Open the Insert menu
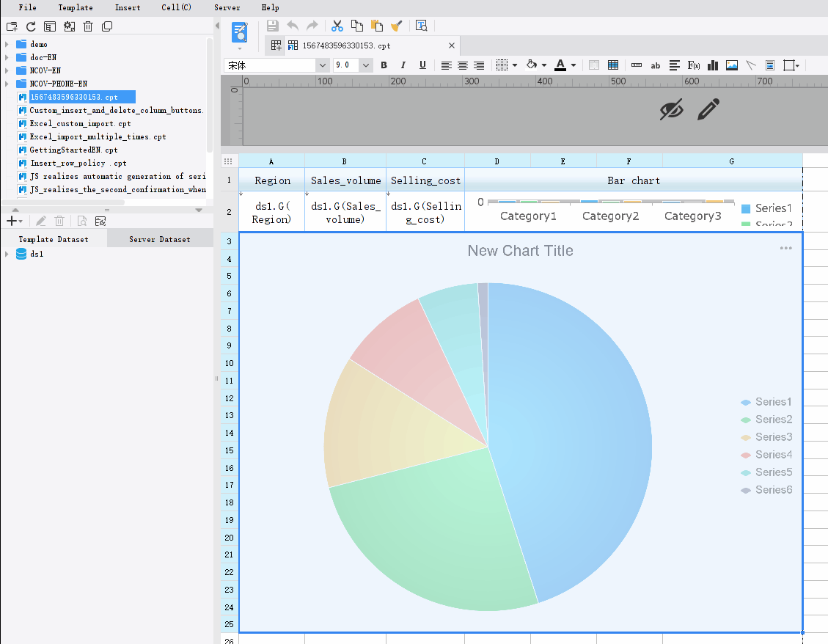The image size is (828, 644). pyautogui.click(x=128, y=7)
